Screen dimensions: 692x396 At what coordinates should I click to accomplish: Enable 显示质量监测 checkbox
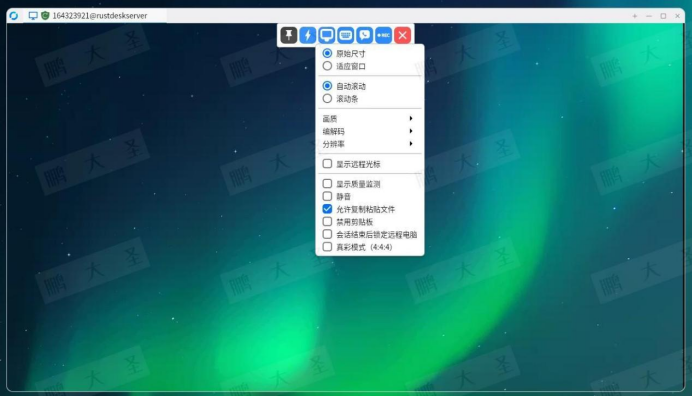click(327, 183)
